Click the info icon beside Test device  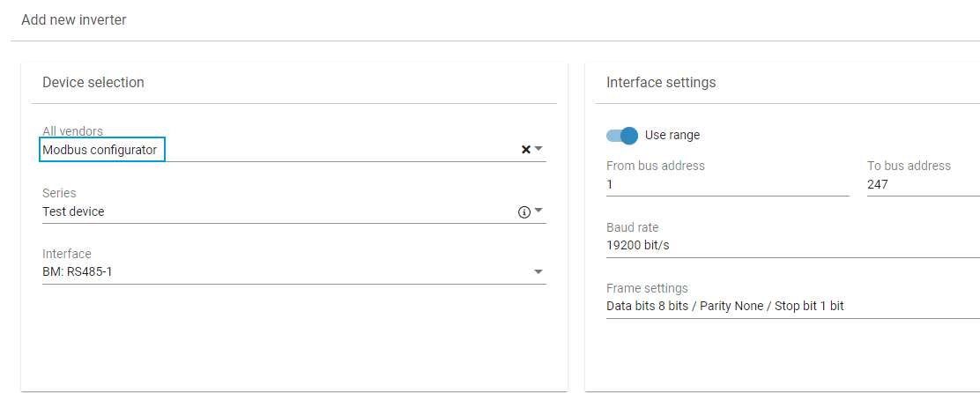click(x=523, y=212)
